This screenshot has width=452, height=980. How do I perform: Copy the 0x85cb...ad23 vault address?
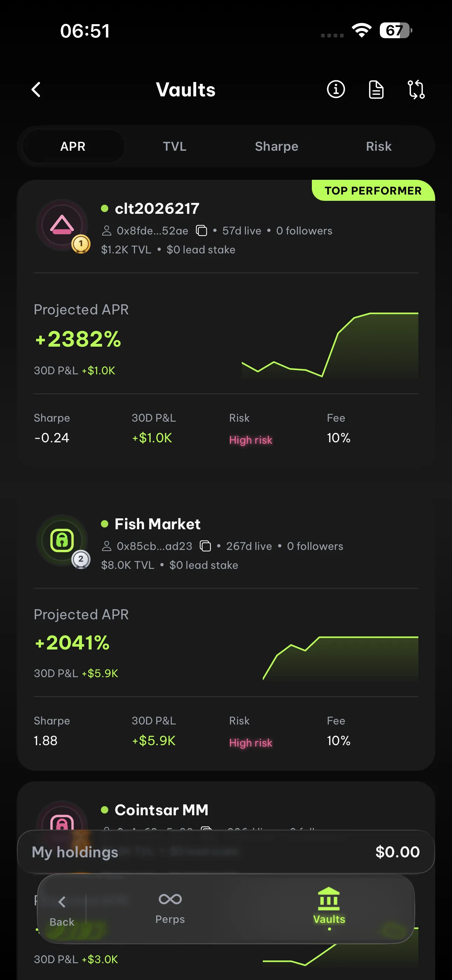[205, 546]
